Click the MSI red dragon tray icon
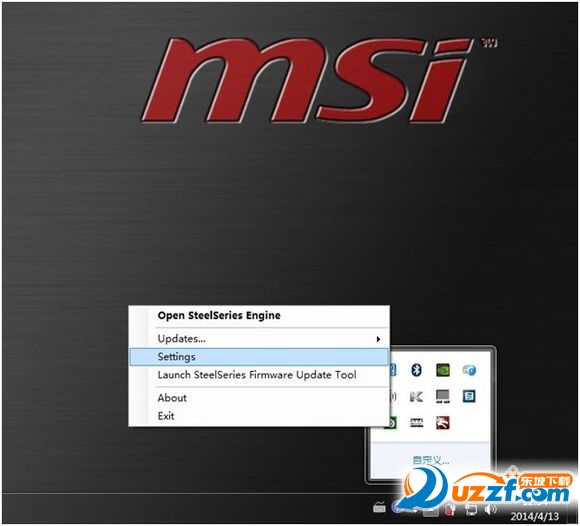The image size is (580, 526). [x=443, y=422]
